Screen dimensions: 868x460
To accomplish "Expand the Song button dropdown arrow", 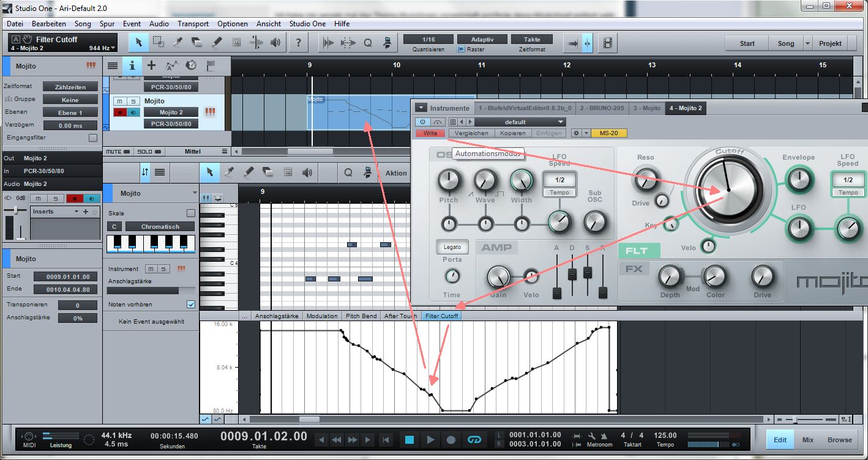I will (807, 43).
